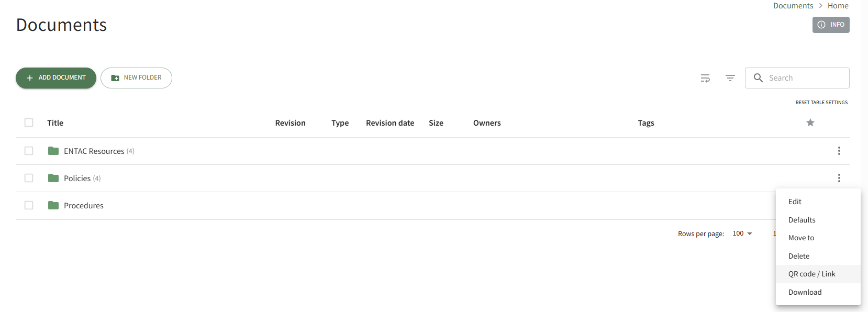Click the Policies row three-dot menu
This screenshot has height=312, width=868.
(x=839, y=178)
